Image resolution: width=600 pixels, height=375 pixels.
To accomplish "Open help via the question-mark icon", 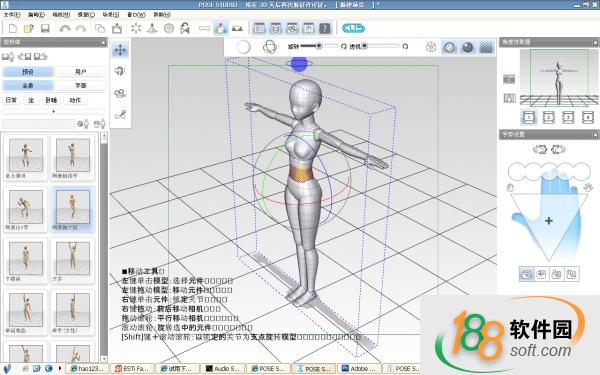I will (x=324, y=28).
